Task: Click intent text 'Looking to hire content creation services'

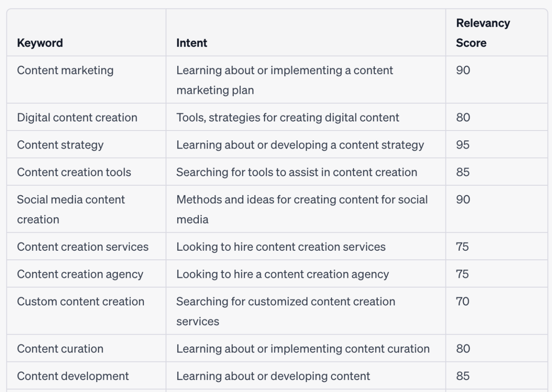Action: (x=281, y=247)
